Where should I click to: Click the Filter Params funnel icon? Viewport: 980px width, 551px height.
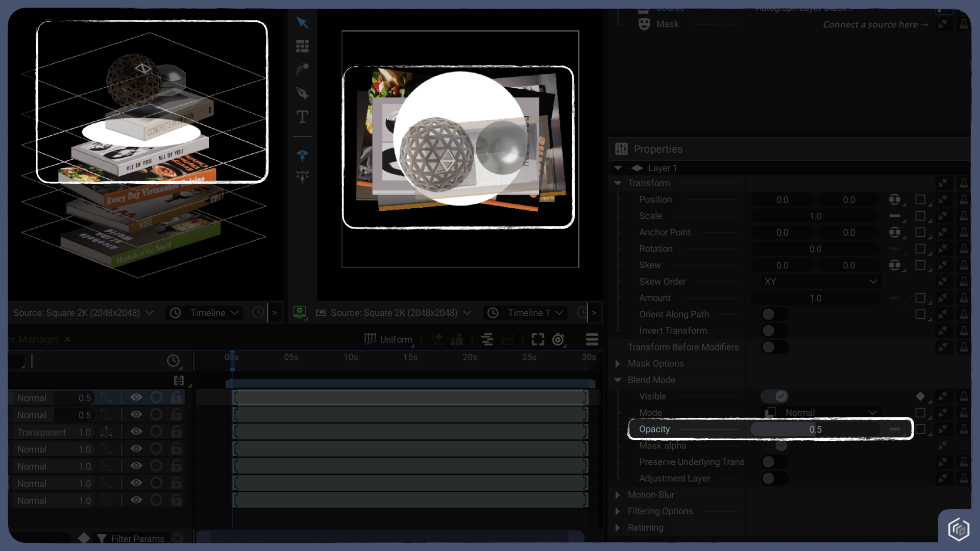(102, 538)
